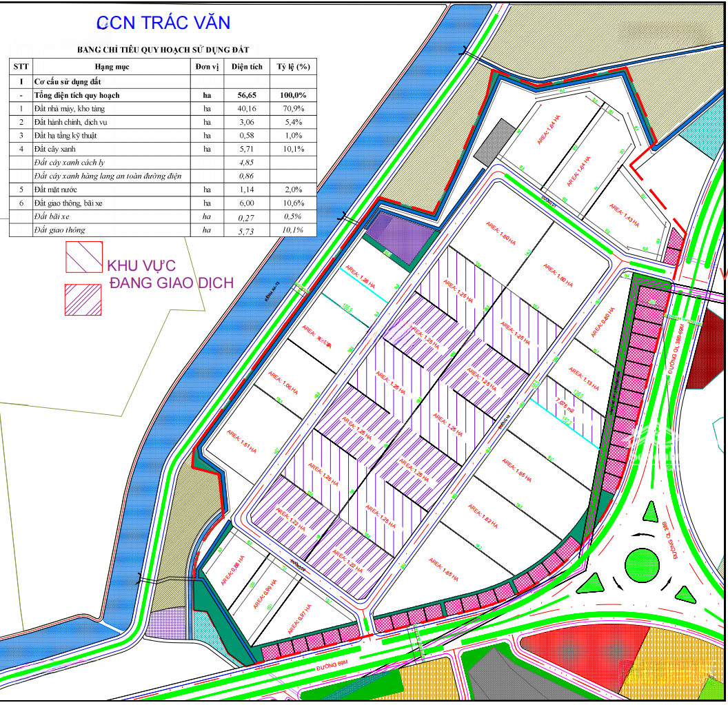Click the green roundabout center circle
This screenshot has height=705, width=728.
tap(643, 564)
